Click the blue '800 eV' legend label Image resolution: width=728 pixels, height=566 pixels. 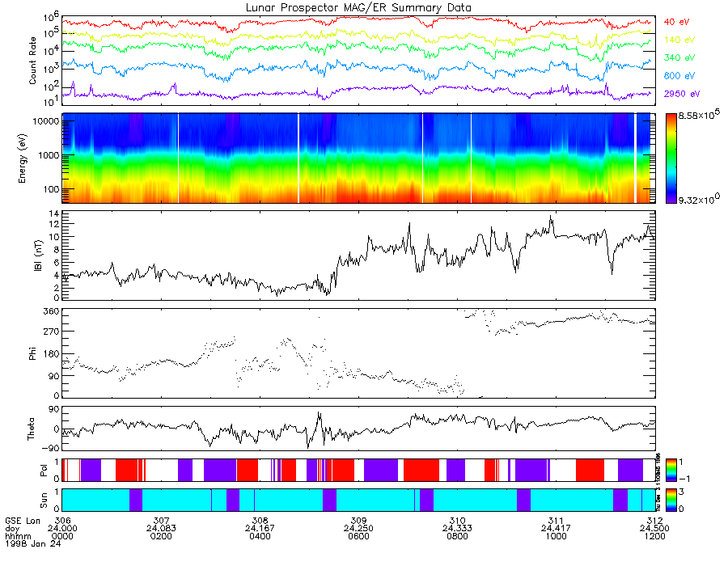679,76
